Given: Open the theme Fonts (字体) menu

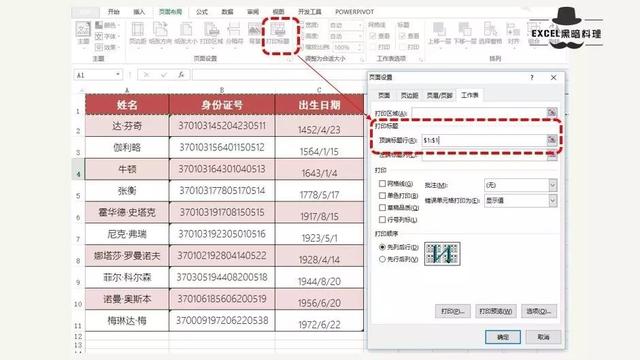Looking at the screenshot, I should pyautogui.click(x=107, y=36).
